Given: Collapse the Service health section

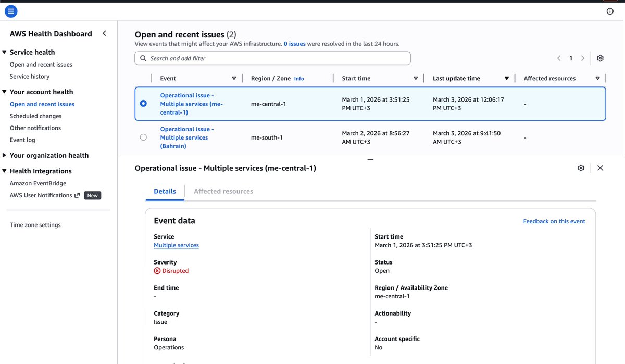Looking at the screenshot, I should [x=5, y=52].
